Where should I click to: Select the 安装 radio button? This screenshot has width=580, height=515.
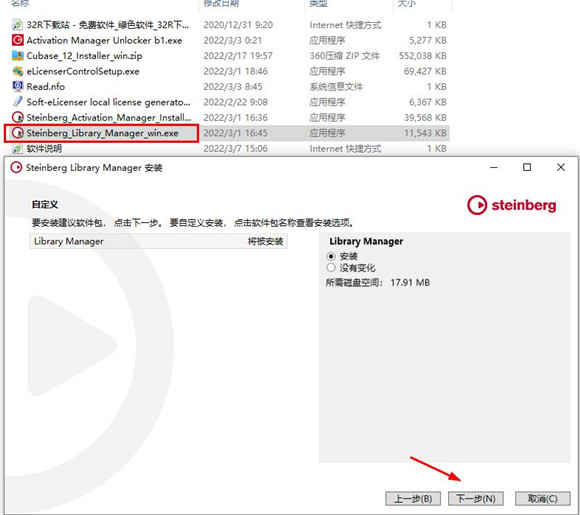point(331,256)
